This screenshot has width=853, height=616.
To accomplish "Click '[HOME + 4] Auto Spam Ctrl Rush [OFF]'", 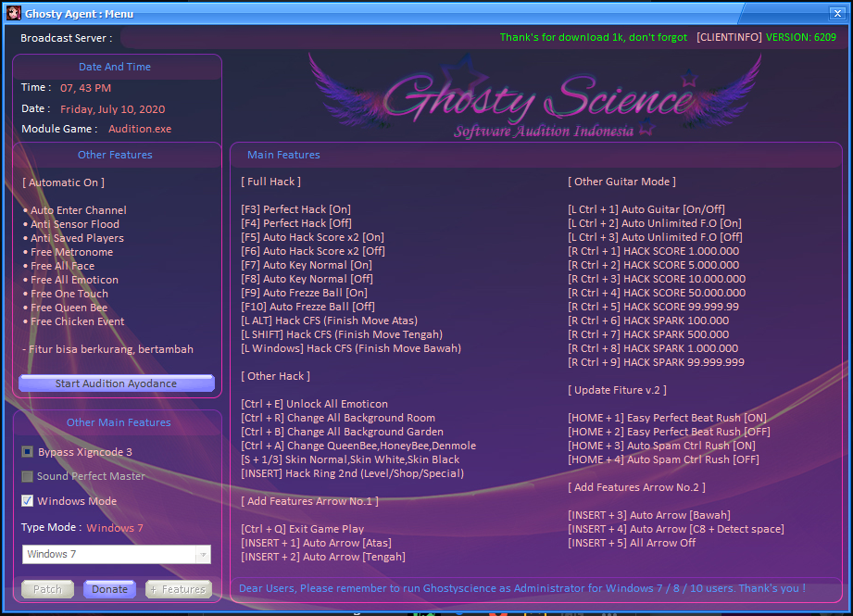I will click(664, 459).
